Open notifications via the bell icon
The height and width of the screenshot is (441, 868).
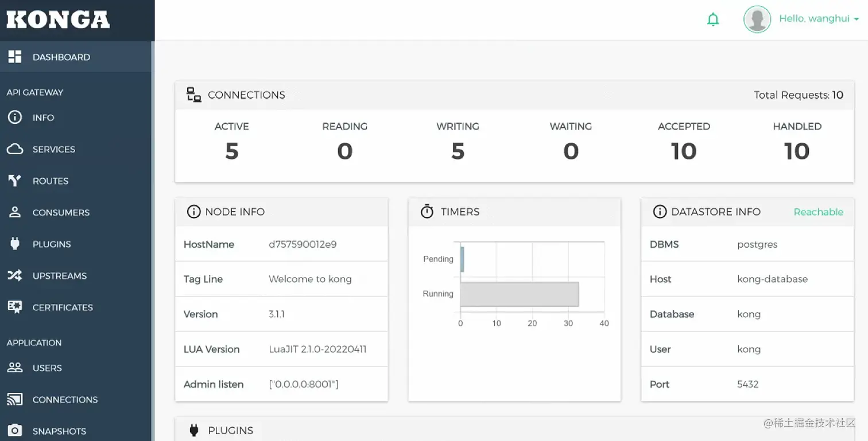pyautogui.click(x=713, y=19)
